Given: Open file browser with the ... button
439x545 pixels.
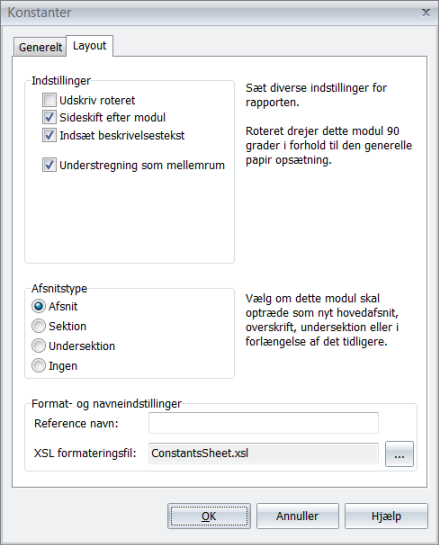Looking at the screenshot, I should [x=399, y=454].
